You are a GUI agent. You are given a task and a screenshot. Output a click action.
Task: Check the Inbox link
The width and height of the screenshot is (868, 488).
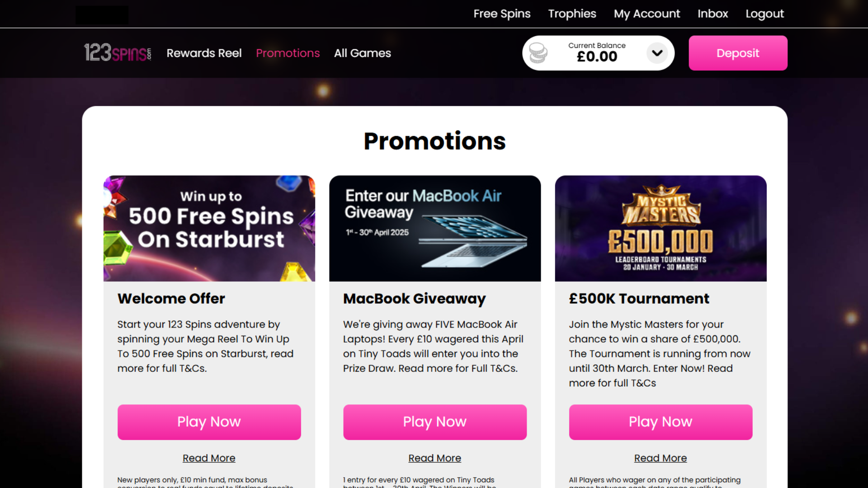coord(712,14)
